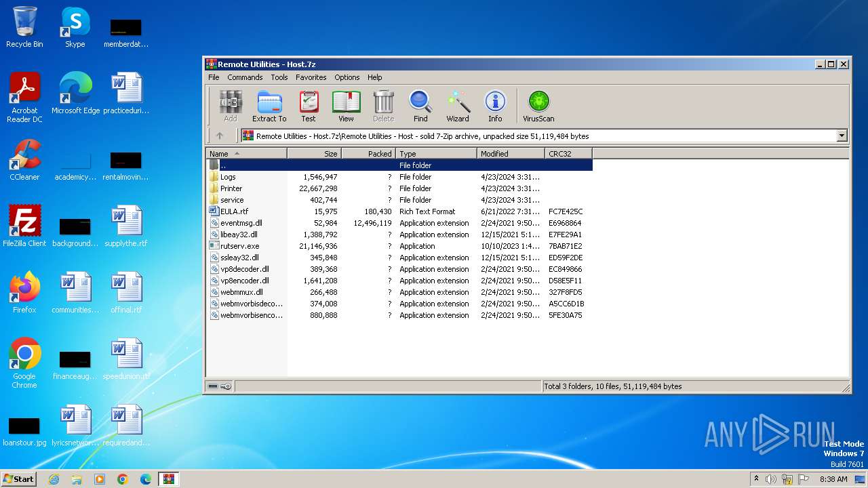Open the Commands menu
868x488 pixels.
245,77
